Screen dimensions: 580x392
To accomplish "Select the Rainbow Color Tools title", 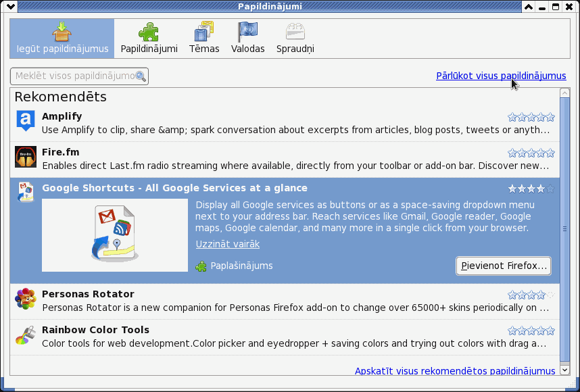I will 95,330.
